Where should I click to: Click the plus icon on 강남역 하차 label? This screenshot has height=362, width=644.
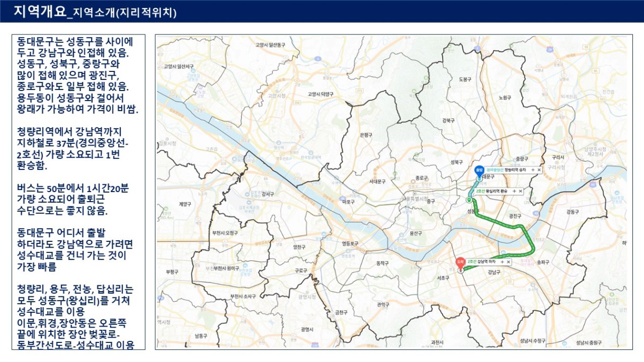502,261
